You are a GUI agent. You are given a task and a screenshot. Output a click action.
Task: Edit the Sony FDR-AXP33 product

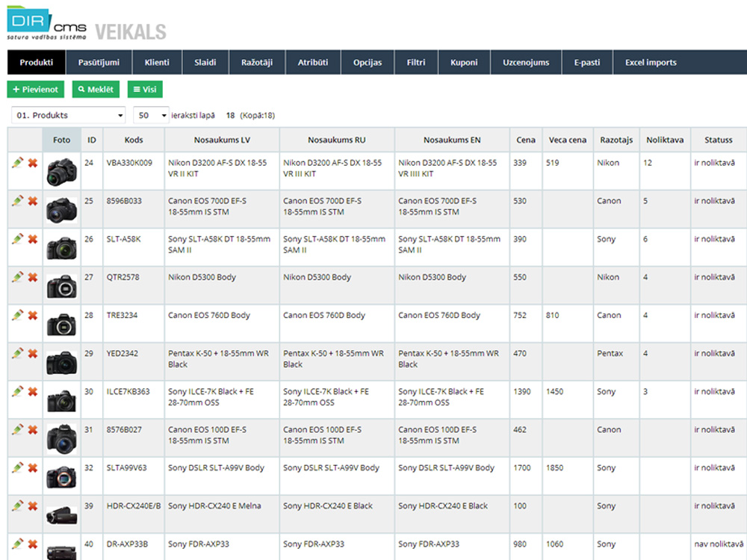tap(18, 544)
